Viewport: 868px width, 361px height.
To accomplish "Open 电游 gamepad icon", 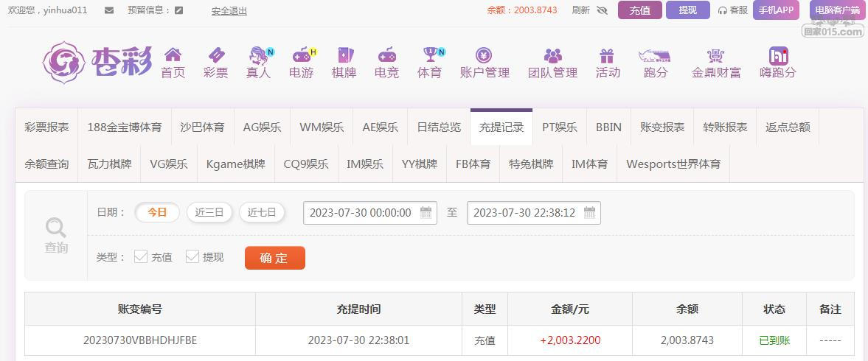I will click(301, 55).
